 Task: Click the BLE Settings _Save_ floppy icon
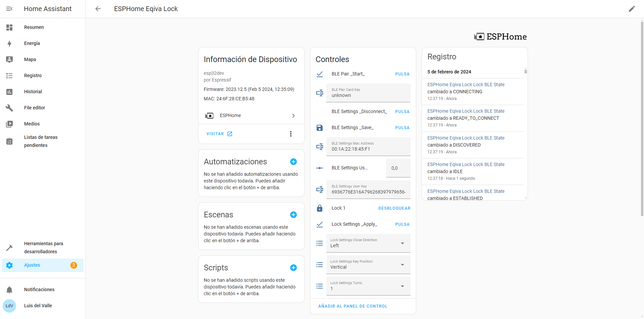(320, 128)
